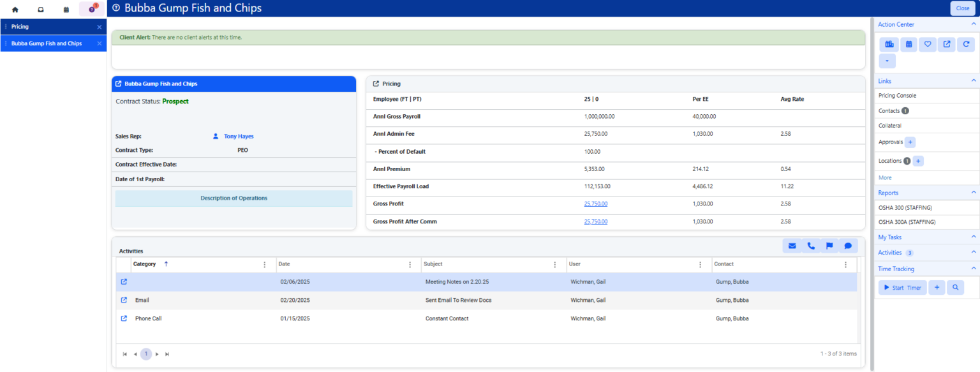
Task: Collapse the Action Center section
Action: tap(974, 24)
